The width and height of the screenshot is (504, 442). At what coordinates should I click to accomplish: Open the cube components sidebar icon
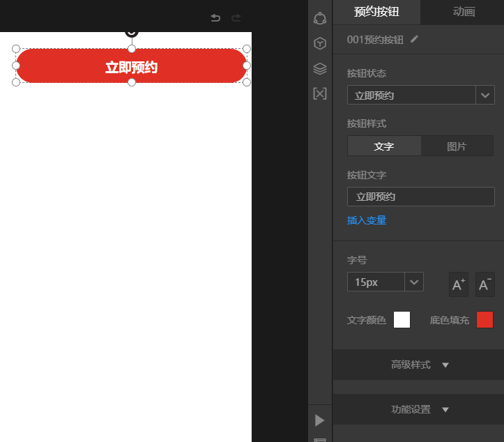click(x=320, y=43)
